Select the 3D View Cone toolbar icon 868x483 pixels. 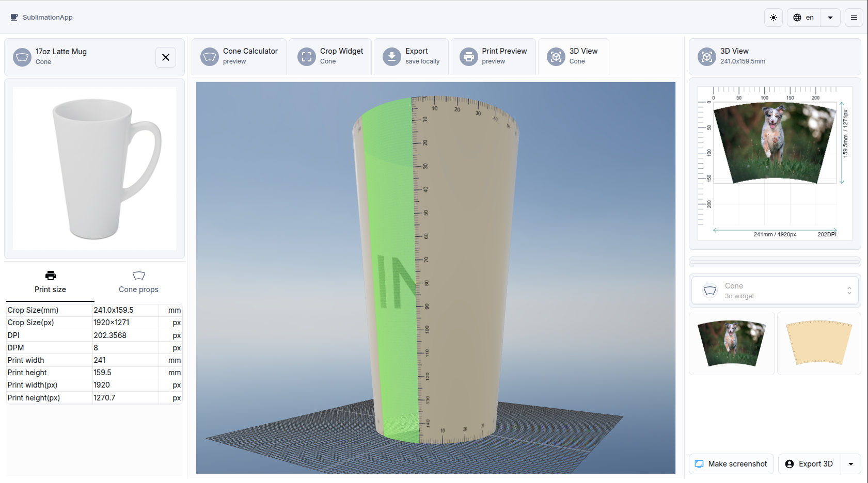556,56
